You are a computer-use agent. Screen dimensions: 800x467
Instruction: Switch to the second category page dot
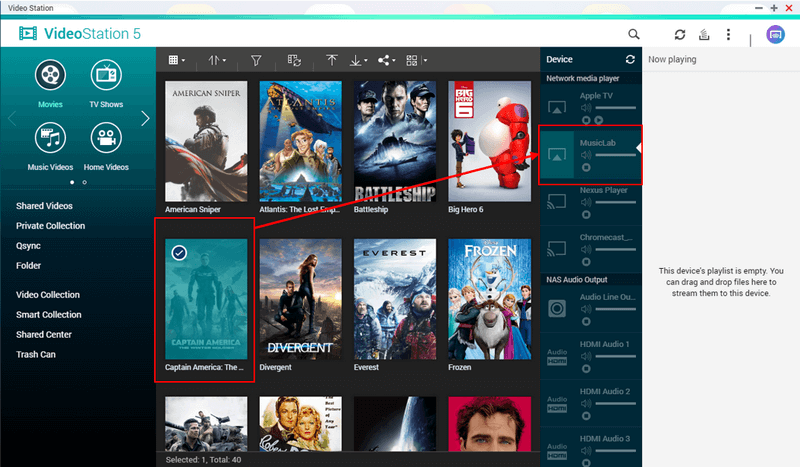click(x=85, y=182)
